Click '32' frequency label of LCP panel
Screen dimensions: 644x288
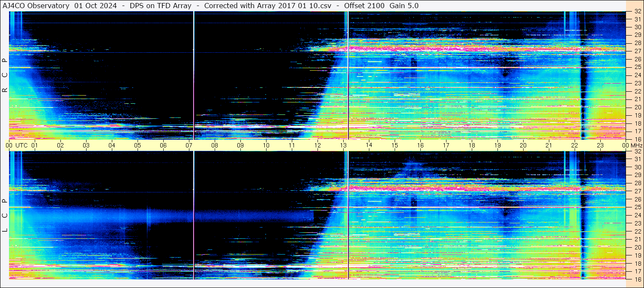[637, 151]
